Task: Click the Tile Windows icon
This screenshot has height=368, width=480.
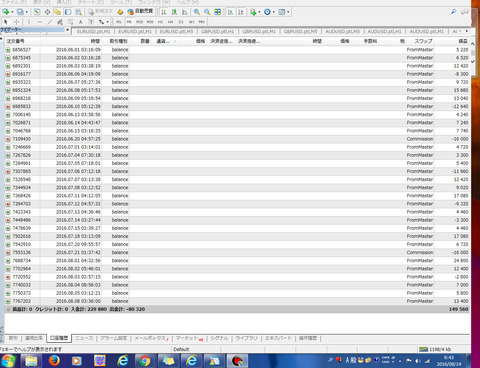Action: 217,12
